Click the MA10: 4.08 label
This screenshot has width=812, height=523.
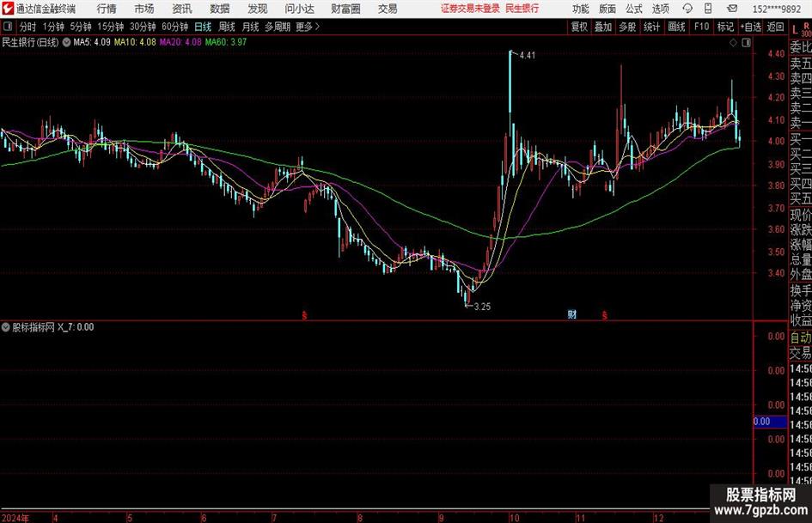(x=135, y=42)
